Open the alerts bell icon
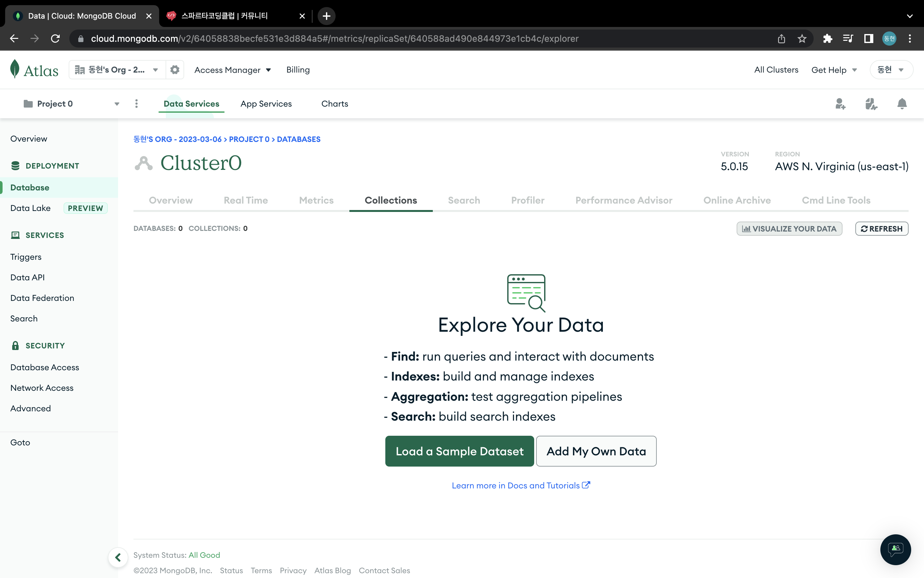 pyautogui.click(x=902, y=104)
